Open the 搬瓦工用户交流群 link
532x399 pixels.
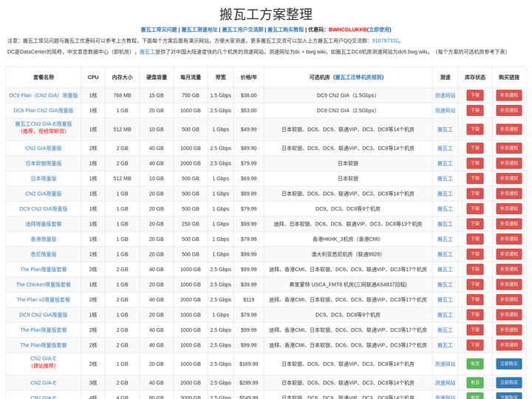coord(242,30)
